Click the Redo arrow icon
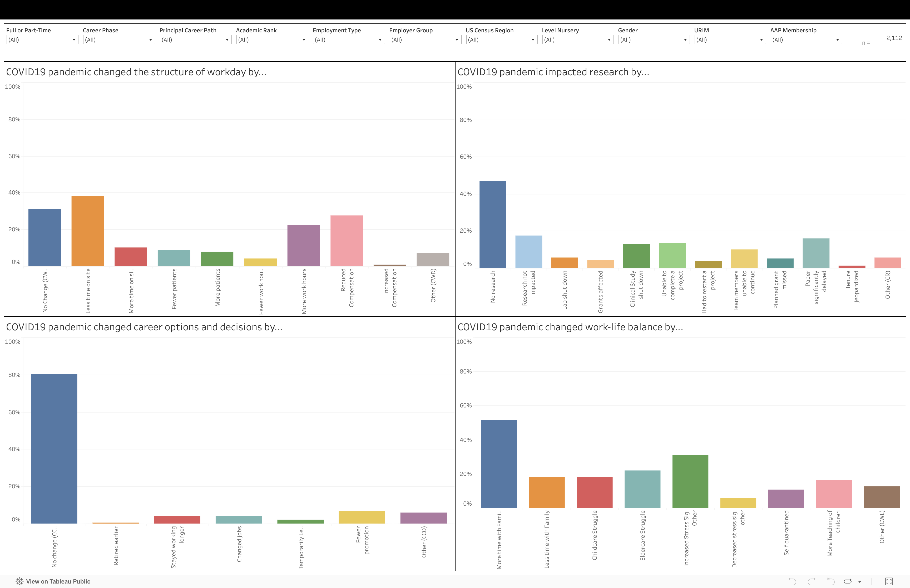This screenshot has height=588, width=910. tap(812, 581)
